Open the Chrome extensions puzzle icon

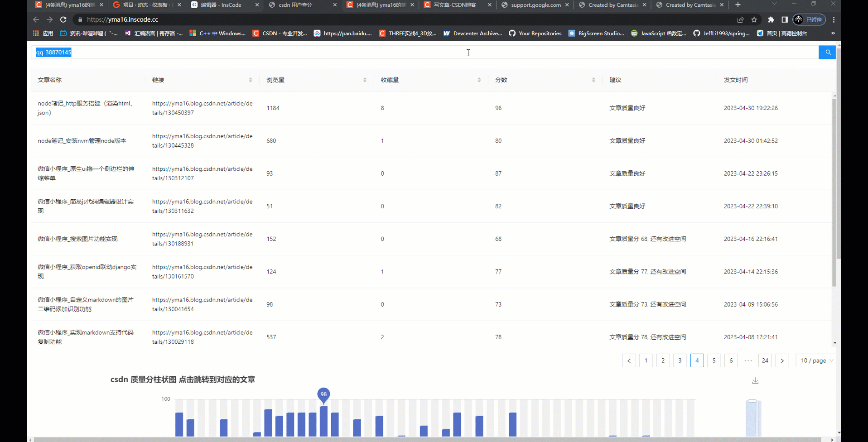770,19
